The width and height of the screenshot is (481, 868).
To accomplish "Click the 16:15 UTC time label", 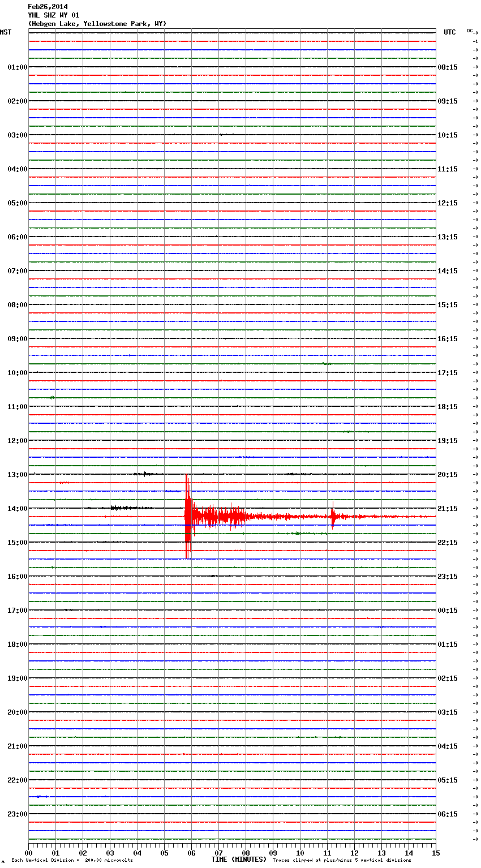I will tap(448, 339).
